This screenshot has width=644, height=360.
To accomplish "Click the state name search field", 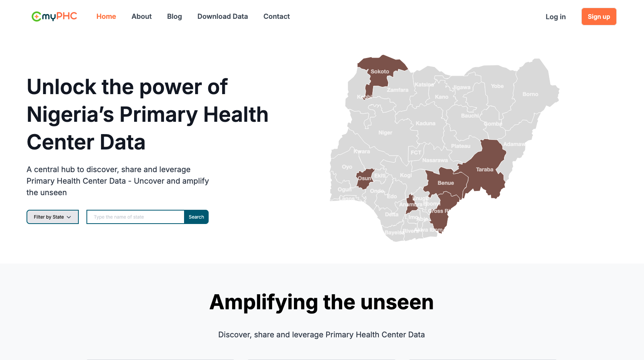I will (135, 217).
